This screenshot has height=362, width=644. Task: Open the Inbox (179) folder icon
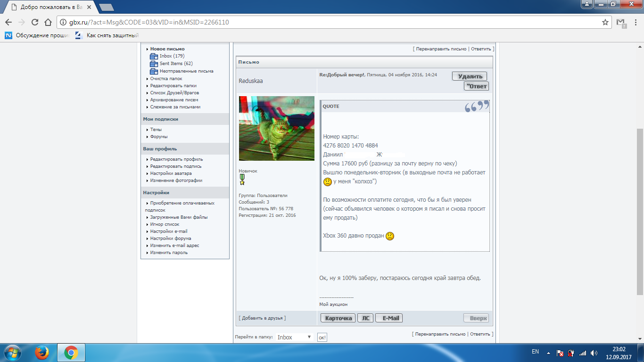pos(154,56)
